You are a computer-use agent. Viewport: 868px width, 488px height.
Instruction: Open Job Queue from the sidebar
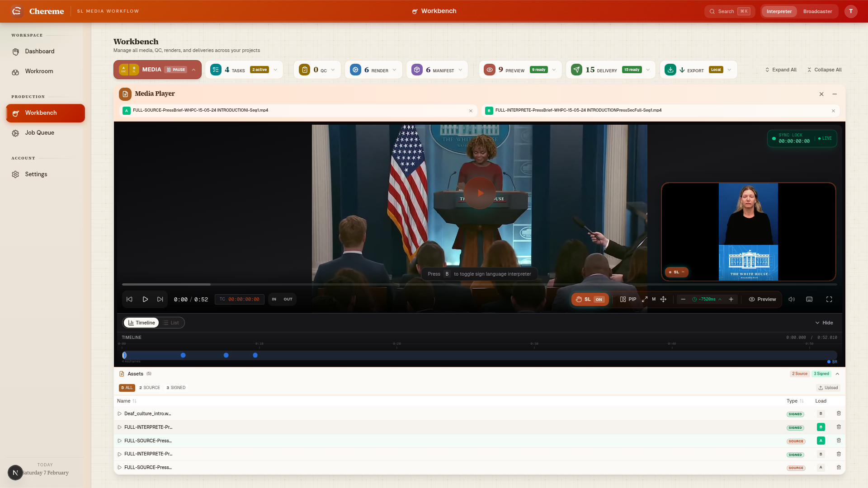pyautogui.click(x=39, y=132)
